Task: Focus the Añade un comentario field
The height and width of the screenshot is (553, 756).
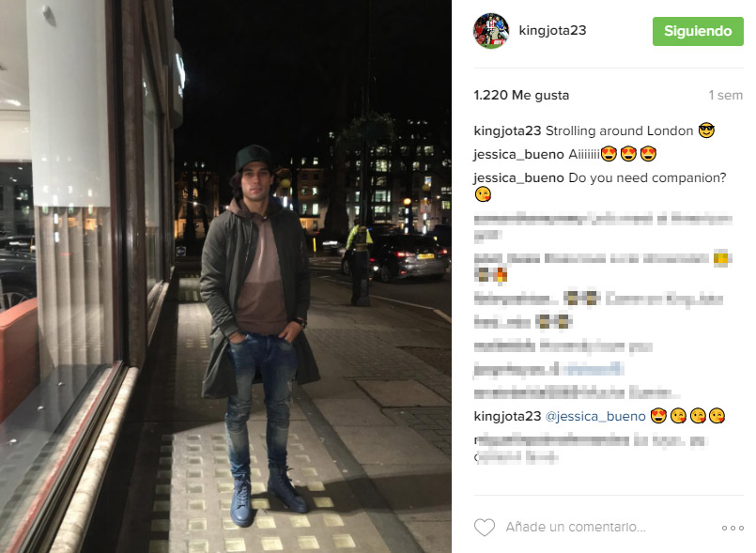Action: tap(575, 528)
